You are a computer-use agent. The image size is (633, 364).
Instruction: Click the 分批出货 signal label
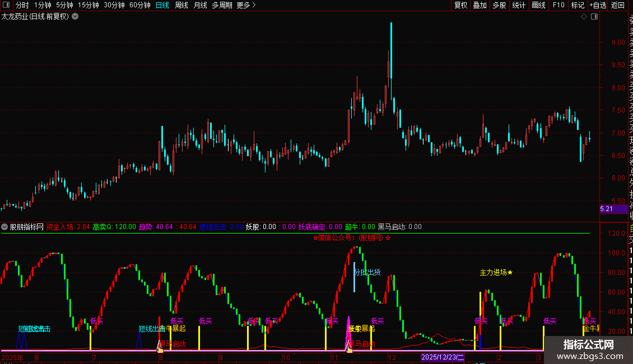pos(367,272)
